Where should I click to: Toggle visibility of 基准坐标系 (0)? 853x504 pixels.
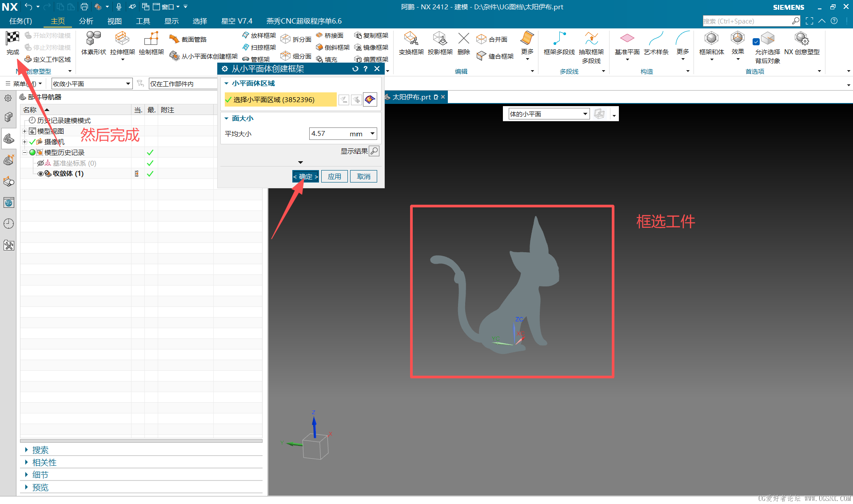pos(40,163)
